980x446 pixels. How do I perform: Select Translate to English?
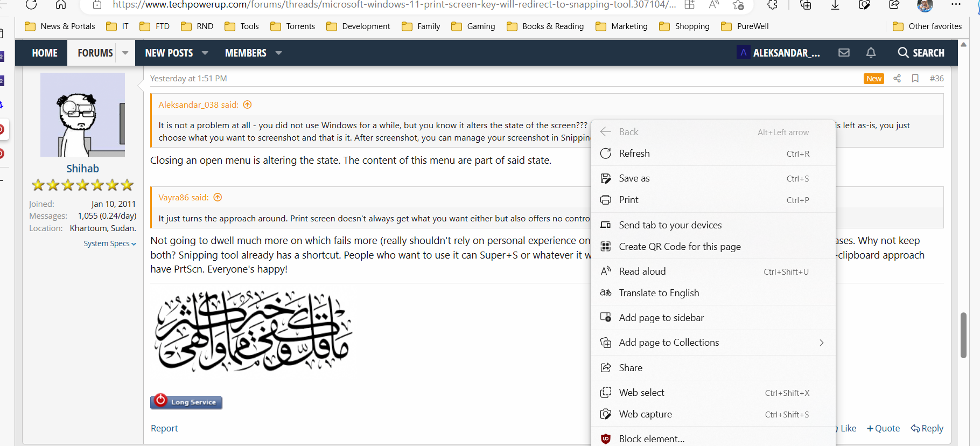tap(713, 293)
